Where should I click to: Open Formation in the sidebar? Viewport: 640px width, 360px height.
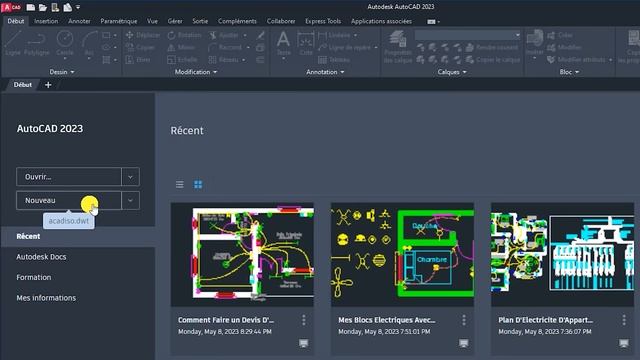tap(34, 277)
